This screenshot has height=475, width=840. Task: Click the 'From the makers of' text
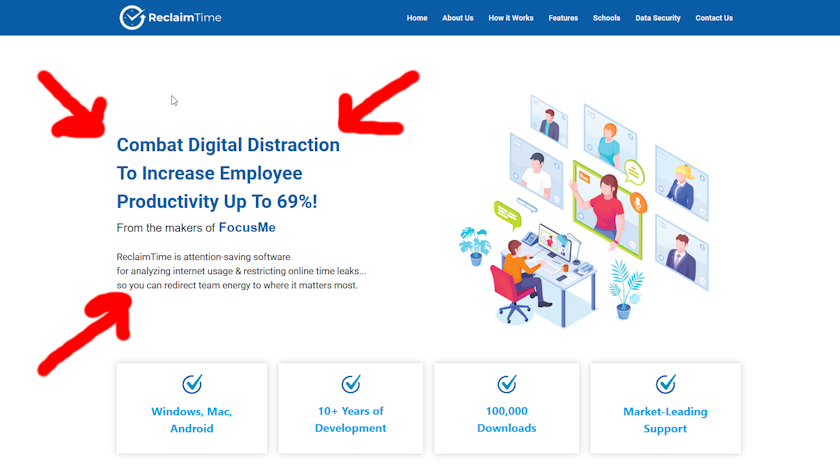166,228
